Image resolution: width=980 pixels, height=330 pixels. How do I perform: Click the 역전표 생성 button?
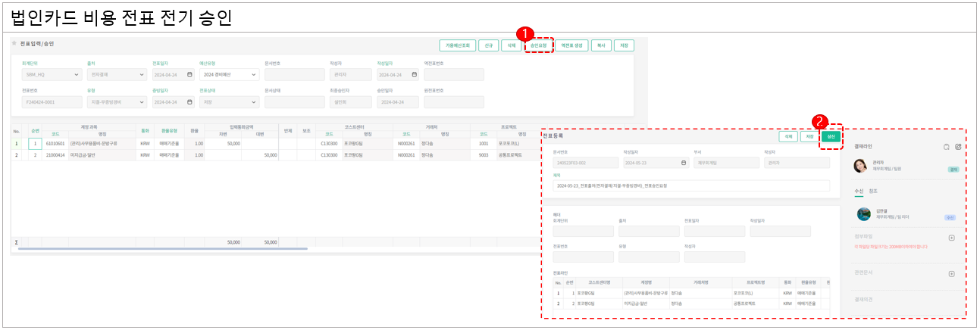(571, 45)
